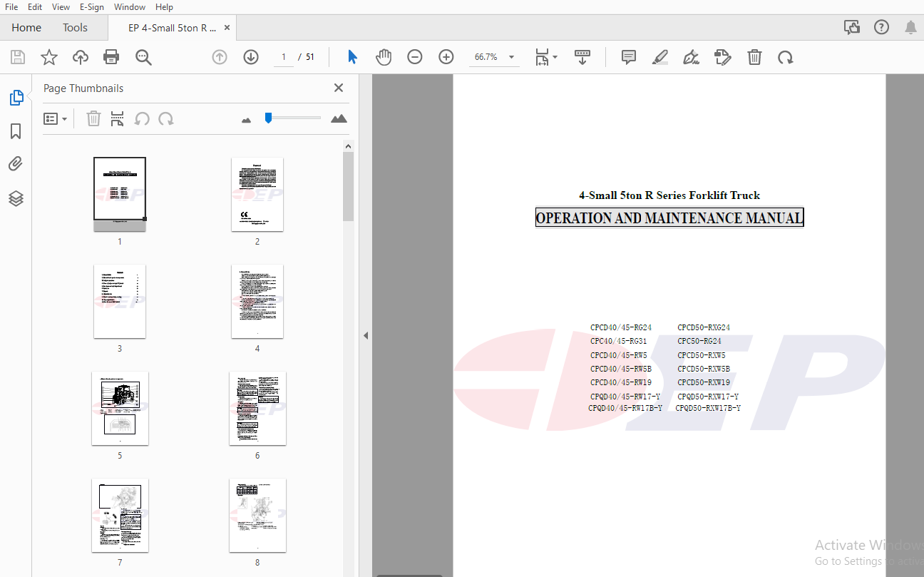Open the notifications bell
This screenshot has height=577, width=924.
910,28
